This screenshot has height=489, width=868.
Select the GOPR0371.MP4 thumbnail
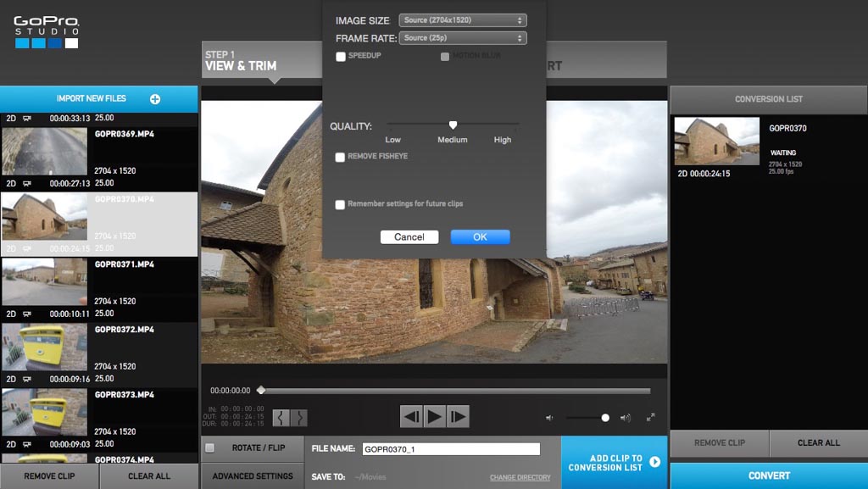point(44,282)
